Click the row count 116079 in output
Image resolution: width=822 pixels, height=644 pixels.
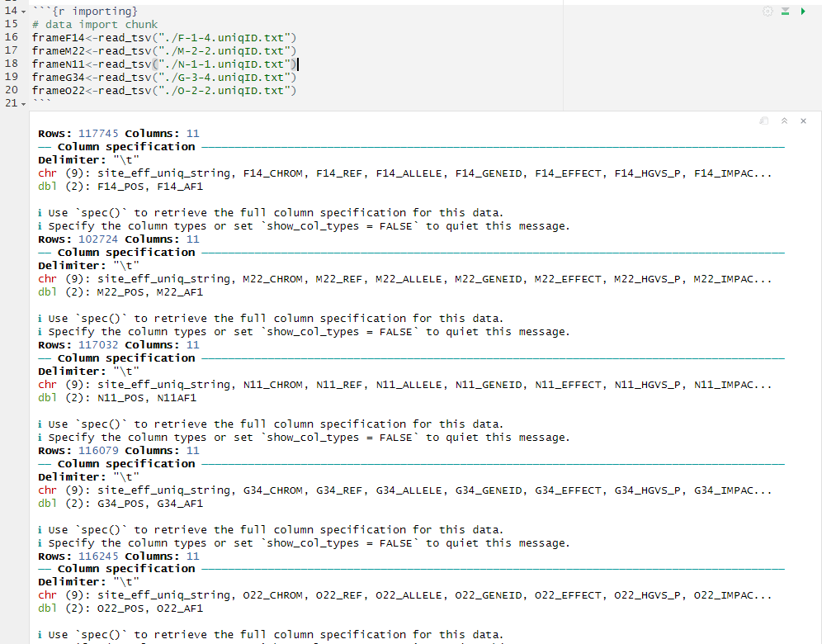point(98,451)
